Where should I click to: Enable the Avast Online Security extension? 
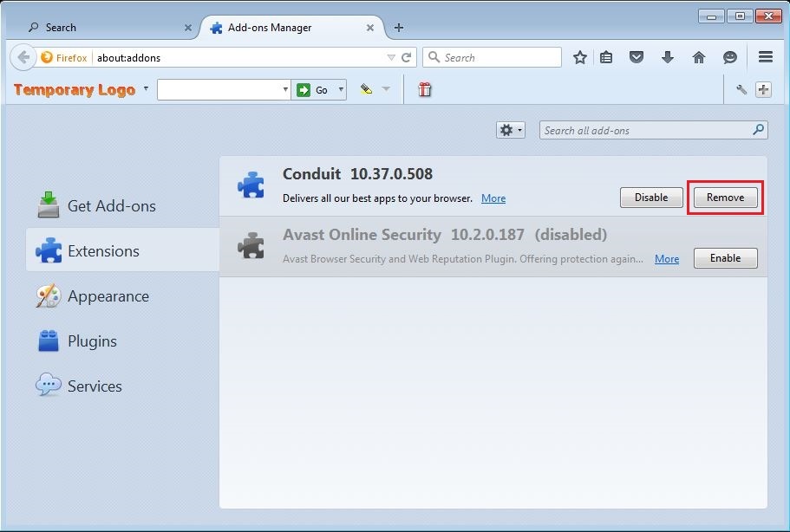[x=725, y=258]
